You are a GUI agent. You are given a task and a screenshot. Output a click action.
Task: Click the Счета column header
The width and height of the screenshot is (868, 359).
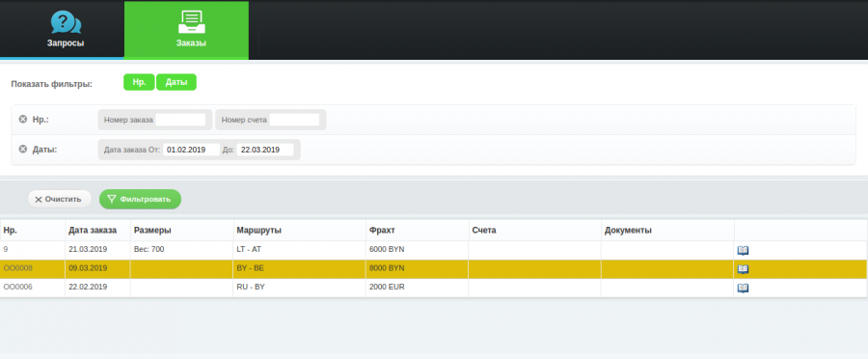tap(534, 230)
